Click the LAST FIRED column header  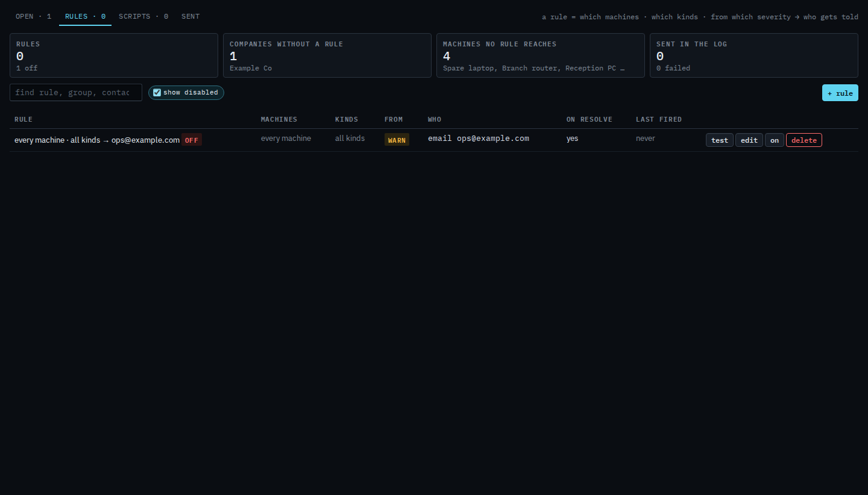click(x=659, y=119)
